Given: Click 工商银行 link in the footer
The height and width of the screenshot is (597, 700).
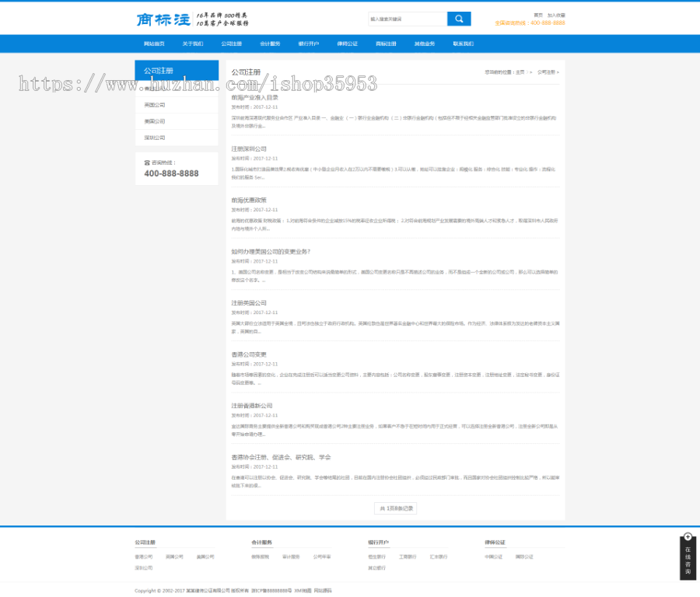Looking at the screenshot, I should click(x=408, y=557).
